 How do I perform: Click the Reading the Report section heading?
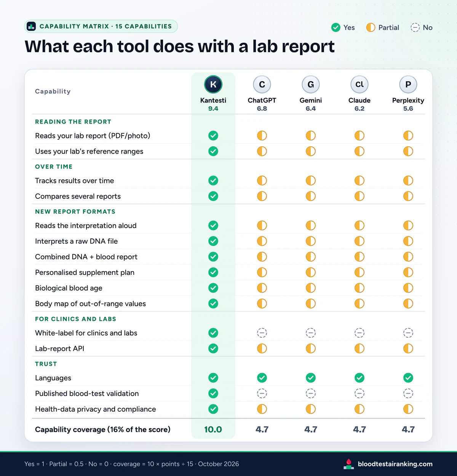(73, 122)
